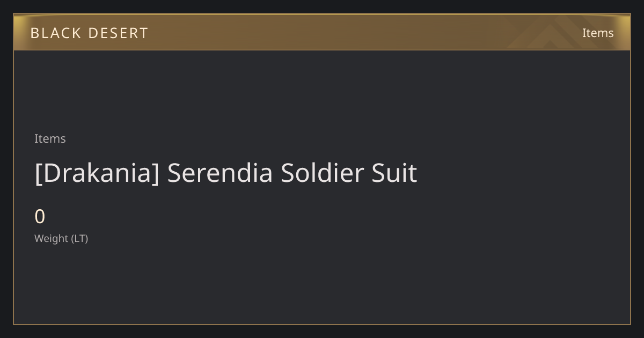
Task: Click the (LT) unit next to Weight
Action: click(79, 238)
